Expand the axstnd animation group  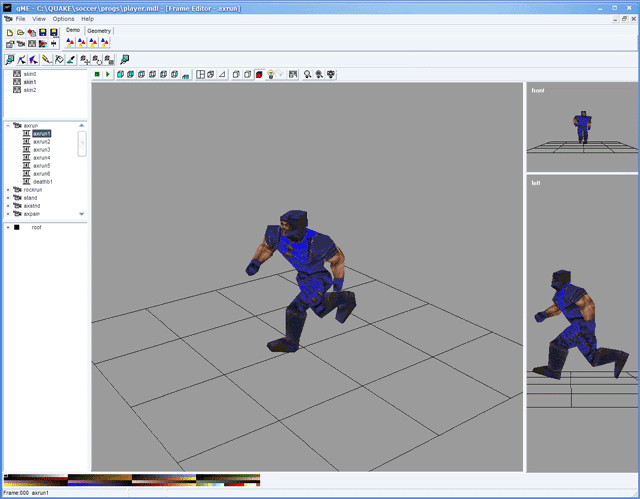tap(8, 206)
